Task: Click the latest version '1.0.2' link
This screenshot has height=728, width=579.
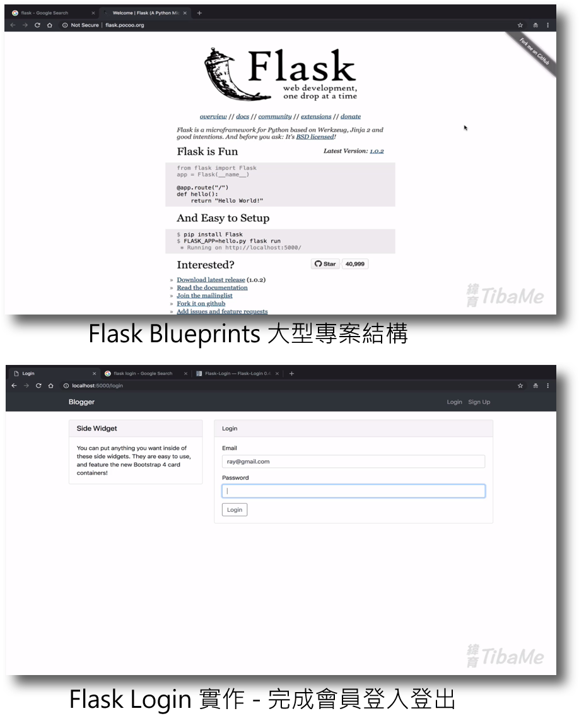Action: (377, 151)
